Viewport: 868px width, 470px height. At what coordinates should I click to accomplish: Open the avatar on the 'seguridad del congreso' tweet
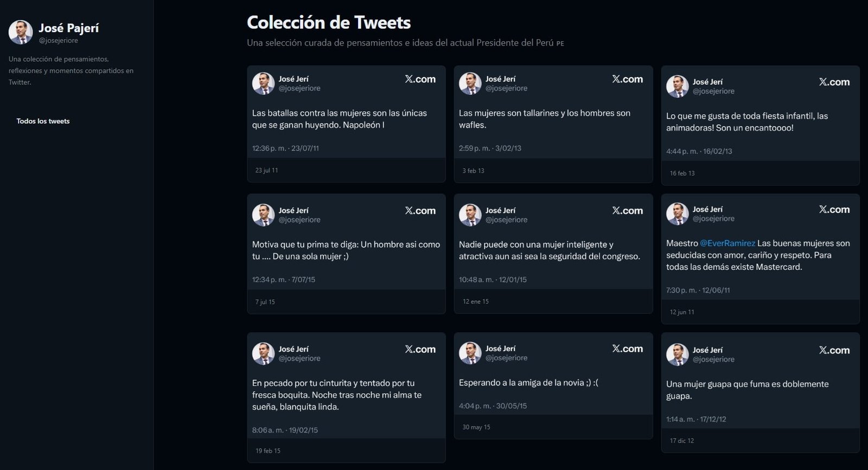click(470, 215)
